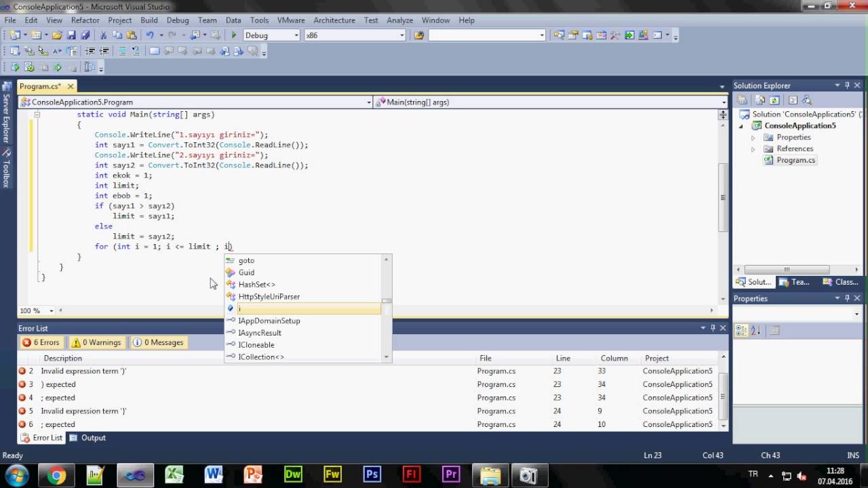Toggle auto-hide pin on the Error List panel
Screen dimensions: 868x488
click(713, 328)
